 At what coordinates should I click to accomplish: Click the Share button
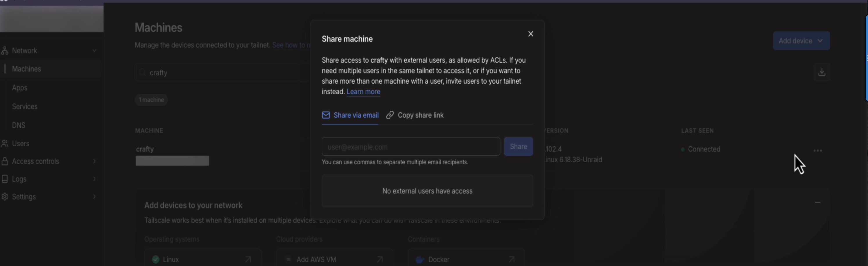point(518,146)
